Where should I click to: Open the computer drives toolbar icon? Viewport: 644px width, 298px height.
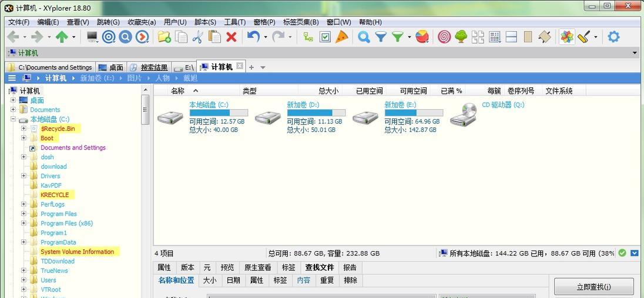(x=92, y=37)
